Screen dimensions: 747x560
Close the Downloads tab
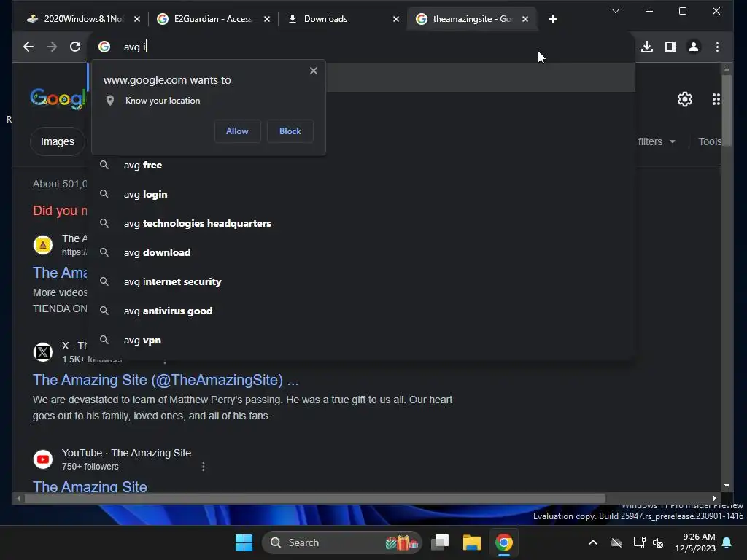pyautogui.click(x=396, y=19)
